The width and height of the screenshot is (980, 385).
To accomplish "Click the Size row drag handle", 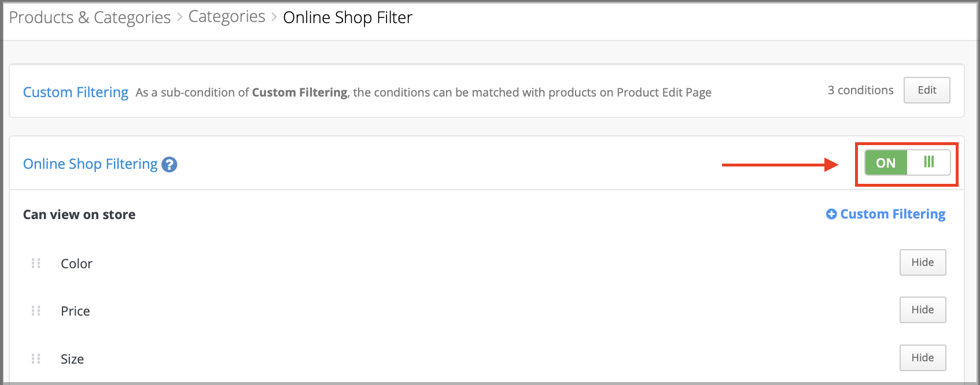I will tap(36, 359).
